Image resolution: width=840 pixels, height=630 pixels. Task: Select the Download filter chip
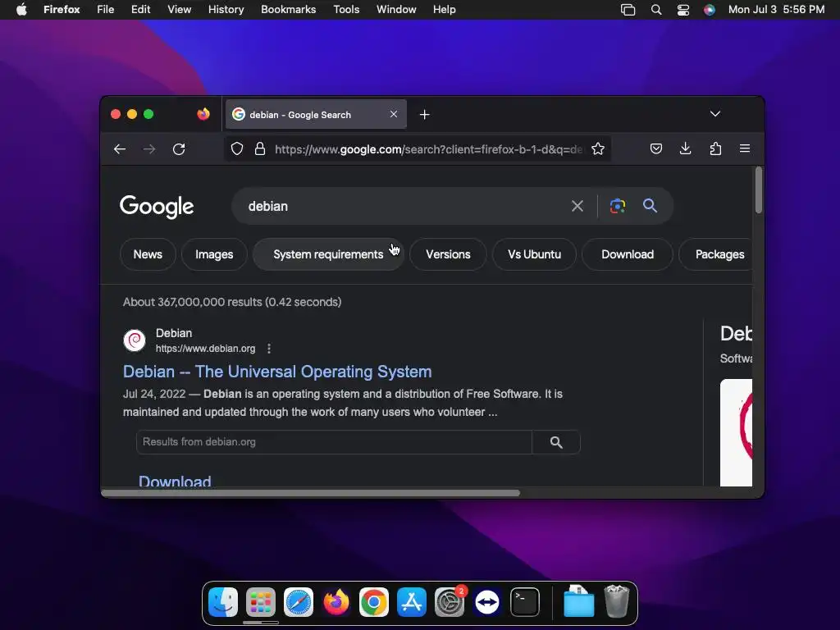pyautogui.click(x=628, y=254)
